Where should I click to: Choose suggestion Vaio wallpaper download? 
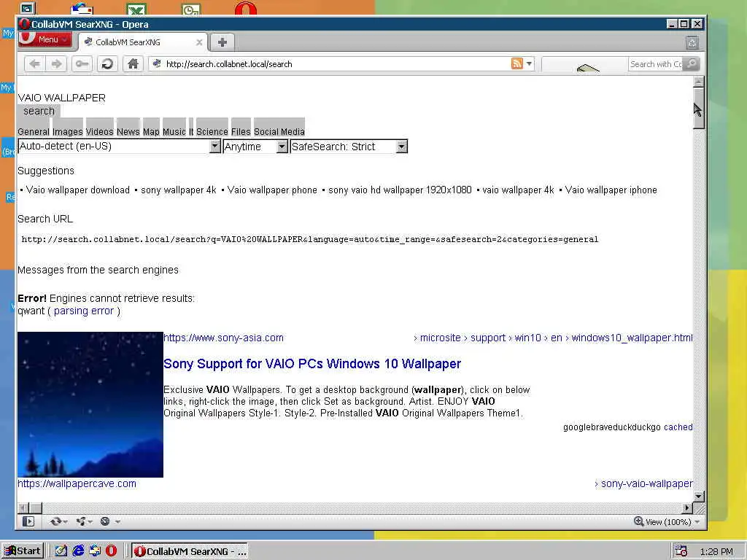(x=77, y=190)
